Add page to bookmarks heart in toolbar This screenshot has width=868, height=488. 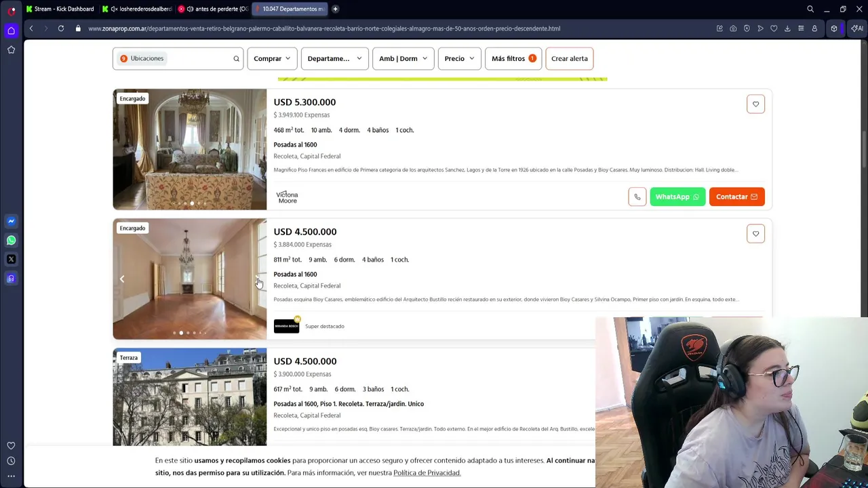coord(774,28)
